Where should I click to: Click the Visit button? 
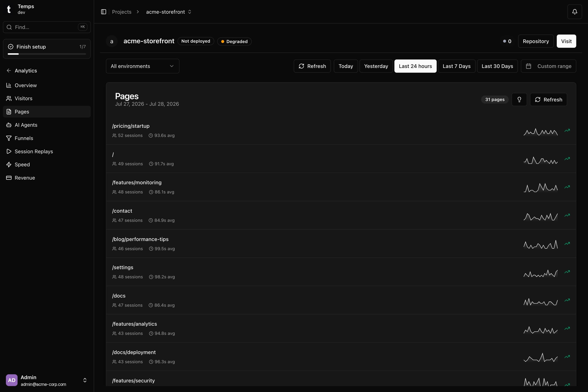pyautogui.click(x=566, y=41)
